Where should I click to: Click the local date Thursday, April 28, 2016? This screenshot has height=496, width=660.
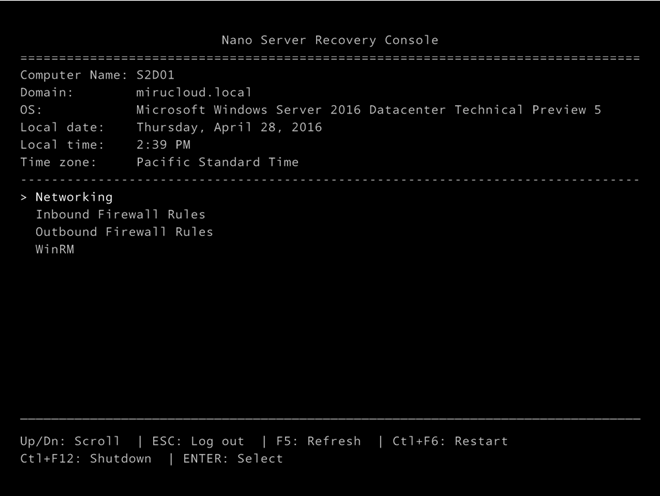[229, 127]
